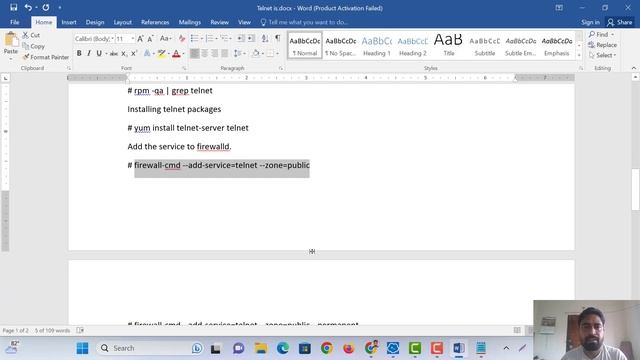Viewport: 640px width, 360px height.
Task: Click the vertical scrollbar thumb
Action: coord(636,189)
